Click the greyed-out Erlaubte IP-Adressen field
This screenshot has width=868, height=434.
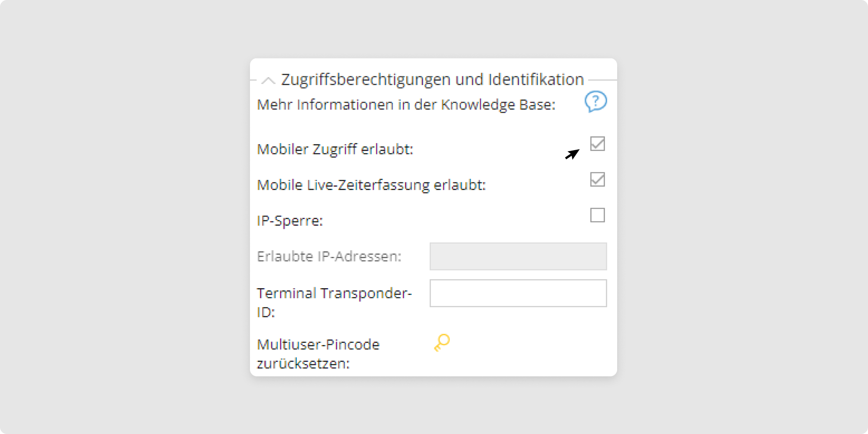[x=518, y=256]
